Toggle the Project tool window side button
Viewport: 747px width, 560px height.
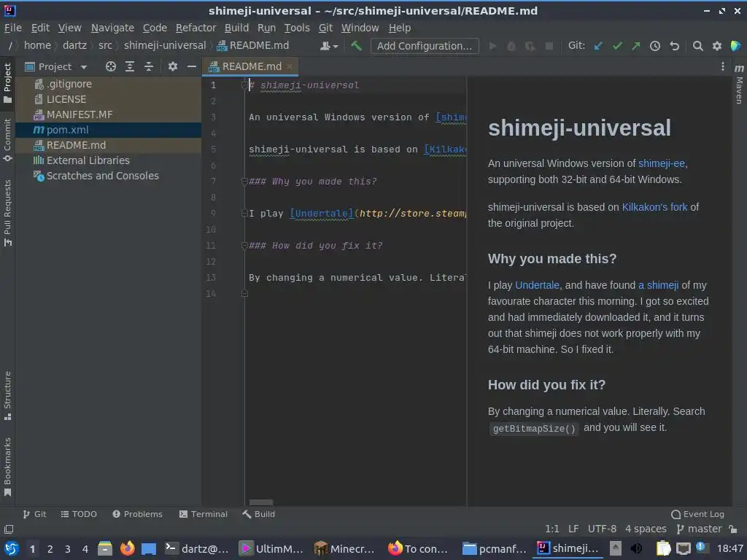tap(7, 83)
